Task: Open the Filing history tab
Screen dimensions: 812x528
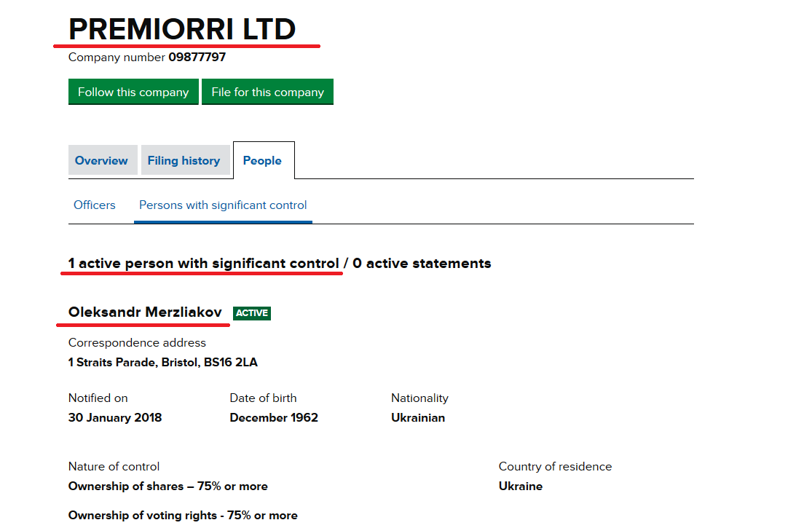Action: [185, 160]
